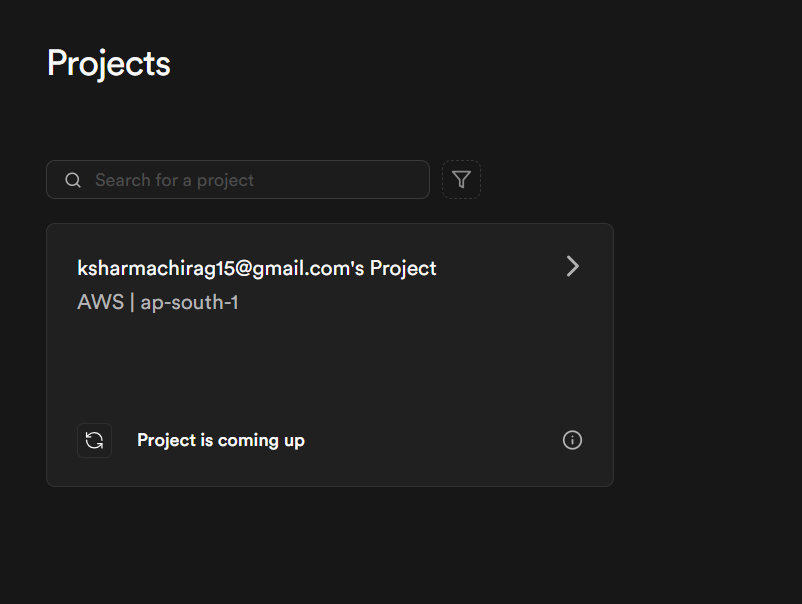Click the card's top edge above project title
The image size is (802, 604).
point(329,233)
